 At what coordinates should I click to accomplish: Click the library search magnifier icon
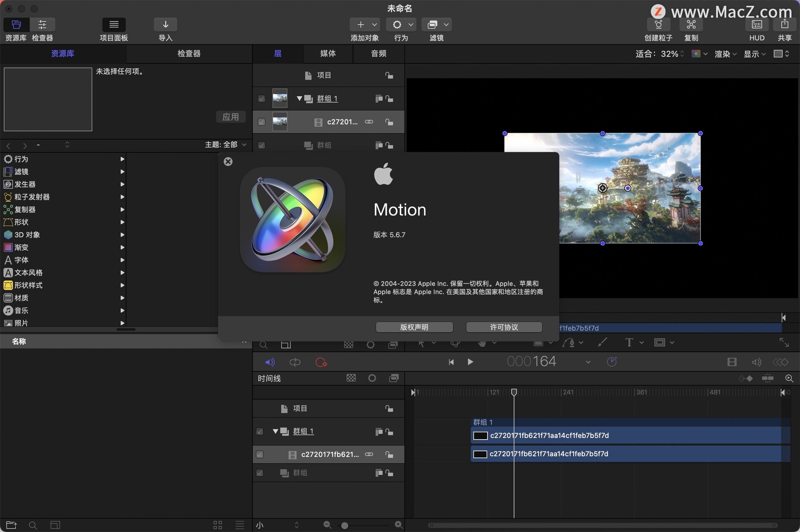[33, 525]
